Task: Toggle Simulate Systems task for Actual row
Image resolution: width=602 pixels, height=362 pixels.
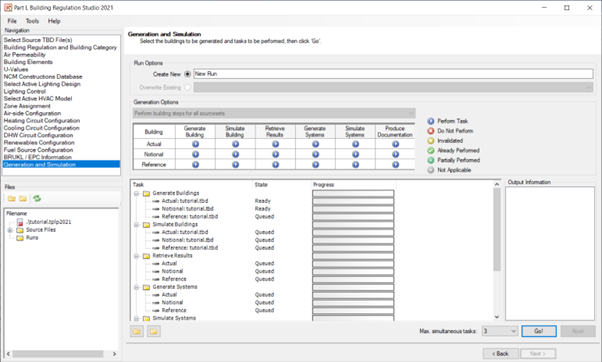Action: coord(356,144)
